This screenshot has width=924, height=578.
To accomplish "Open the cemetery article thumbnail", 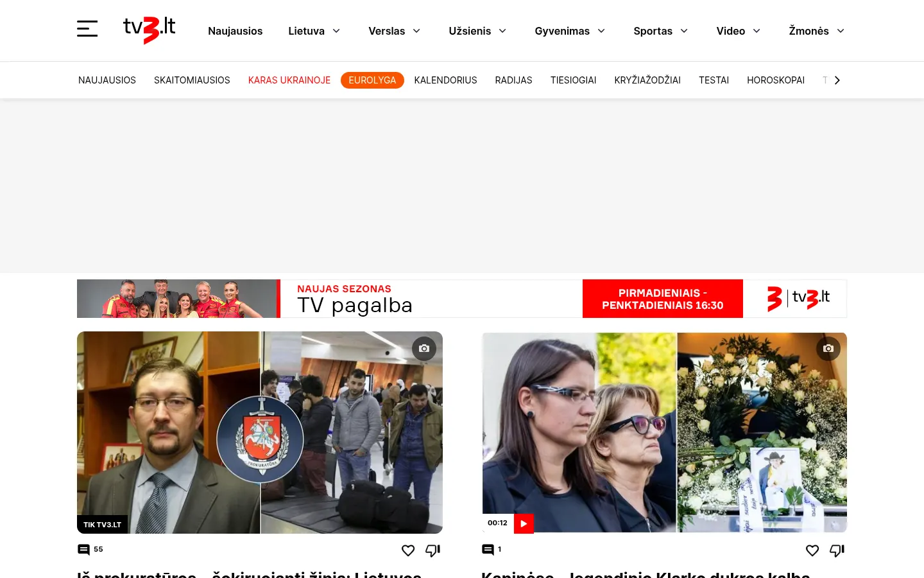I will click(664, 432).
